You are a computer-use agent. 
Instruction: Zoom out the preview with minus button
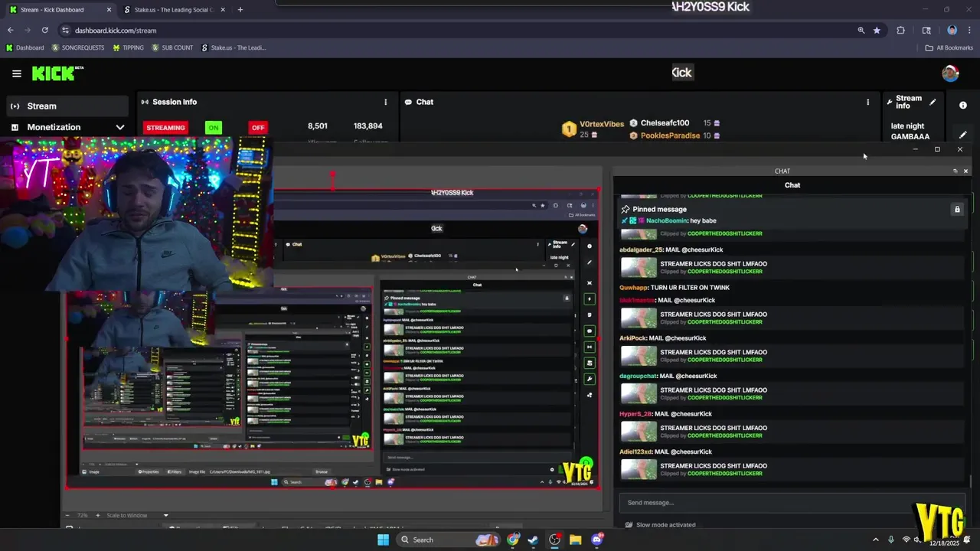point(68,515)
